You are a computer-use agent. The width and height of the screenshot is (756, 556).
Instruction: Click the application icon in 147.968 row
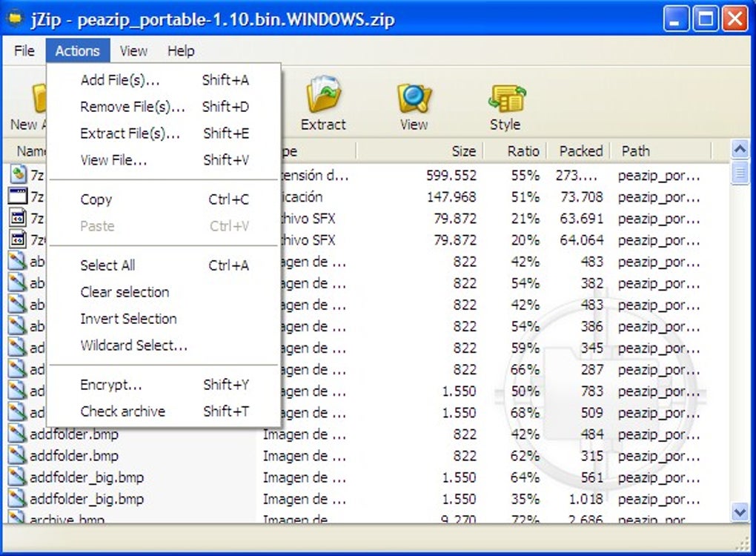click(18, 196)
